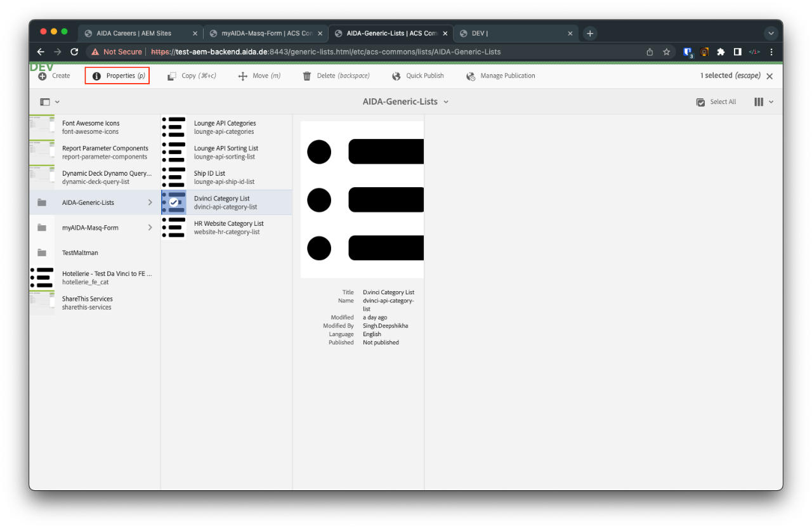Toggle Select All items
Viewport: 812px width, 529px height.
point(716,102)
